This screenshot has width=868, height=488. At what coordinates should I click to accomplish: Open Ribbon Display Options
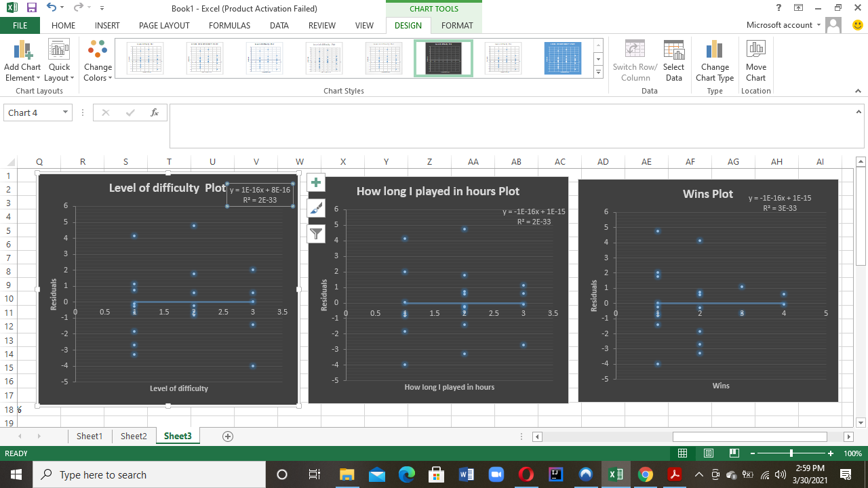(798, 8)
